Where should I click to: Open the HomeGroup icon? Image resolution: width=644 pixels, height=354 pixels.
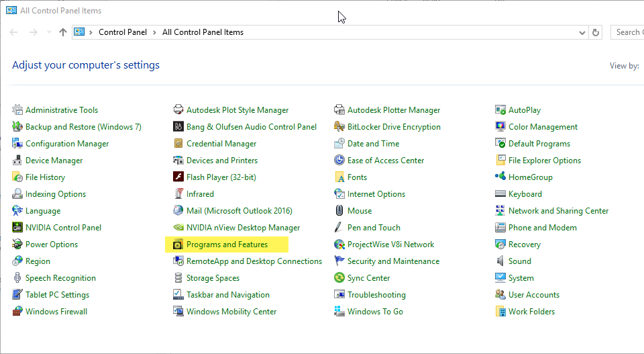point(500,177)
